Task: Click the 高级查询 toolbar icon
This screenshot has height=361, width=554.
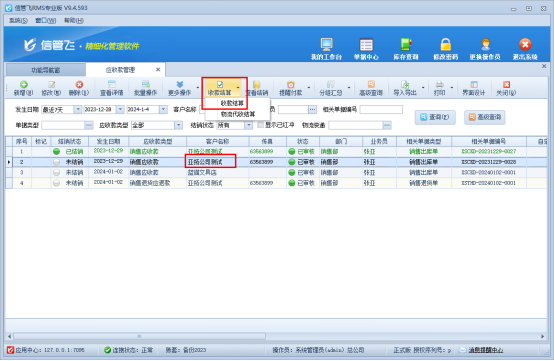Action: click(x=371, y=88)
